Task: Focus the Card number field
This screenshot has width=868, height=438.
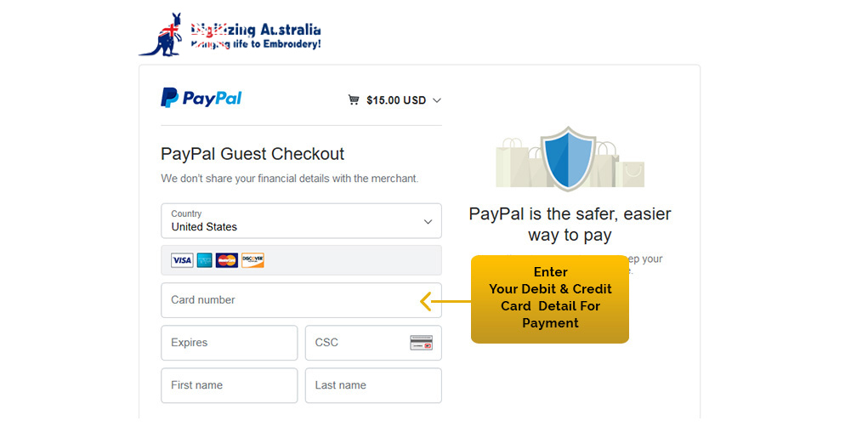Action: tap(289, 300)
